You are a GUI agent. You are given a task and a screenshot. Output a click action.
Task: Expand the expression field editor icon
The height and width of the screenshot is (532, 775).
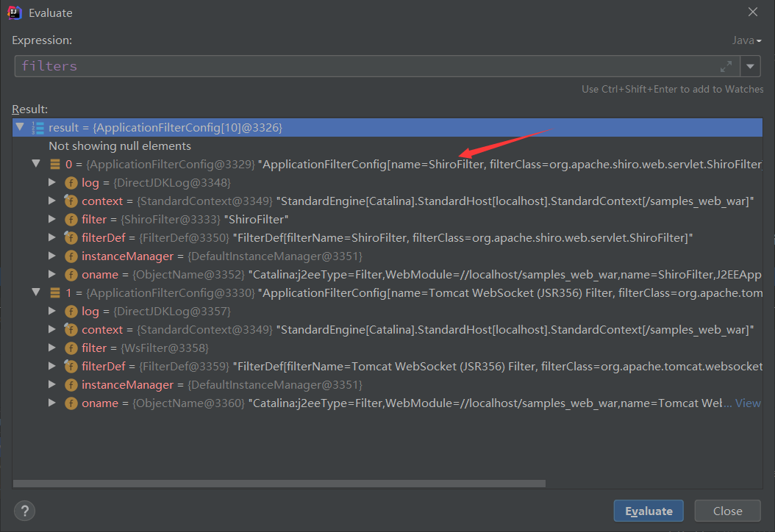tap(726, 66)
